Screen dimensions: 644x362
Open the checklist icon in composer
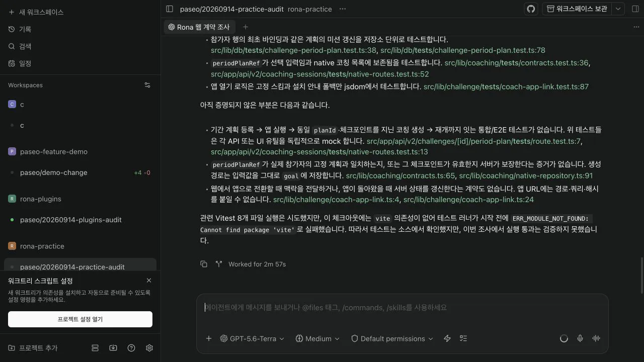(463, 338)
